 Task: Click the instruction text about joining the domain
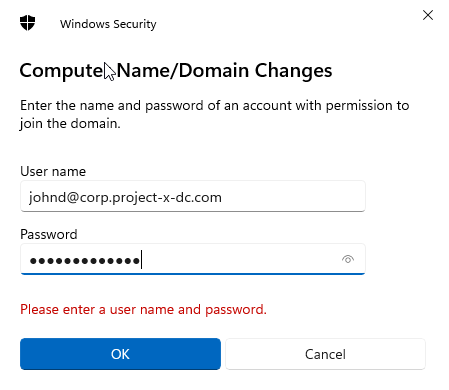click(x=214, y=114)
